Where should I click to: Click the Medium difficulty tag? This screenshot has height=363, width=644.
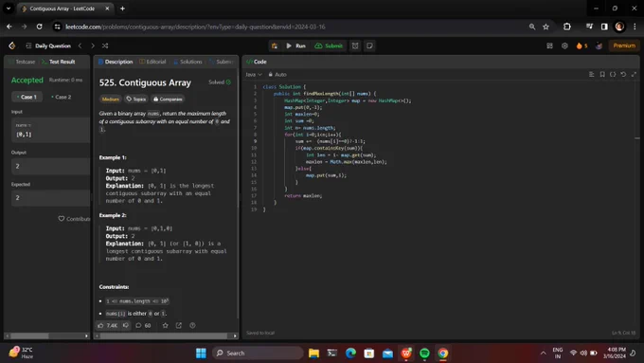(110, 100)
